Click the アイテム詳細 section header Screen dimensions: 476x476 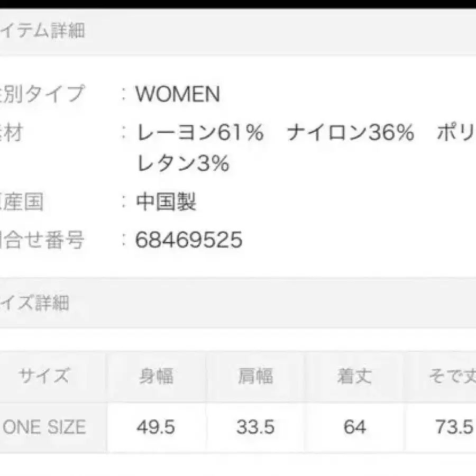pyautogui.click(x=42, y=31)
